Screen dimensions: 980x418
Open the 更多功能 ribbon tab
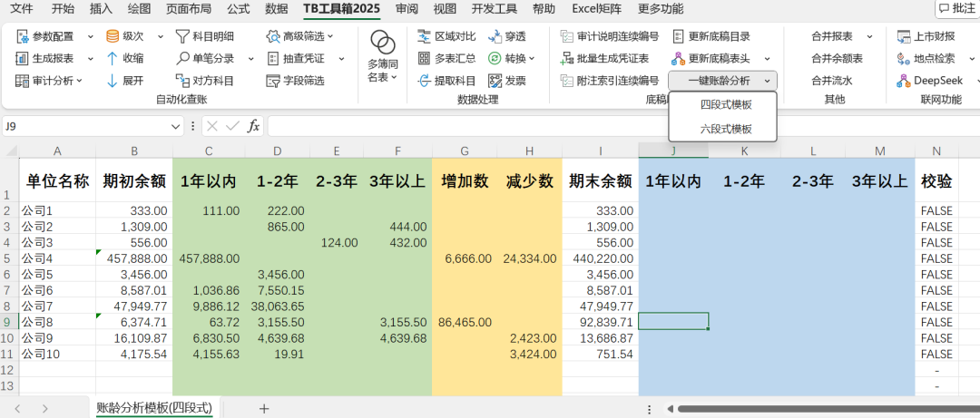(x=661, y=9)
